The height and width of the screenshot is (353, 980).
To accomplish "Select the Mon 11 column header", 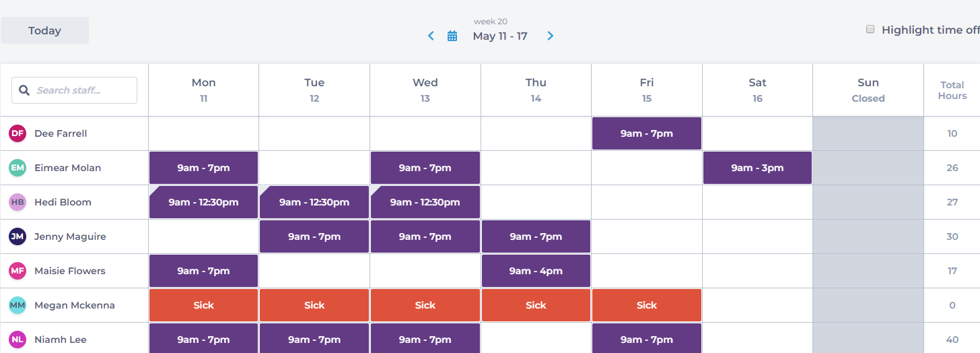I will [203, 90].
